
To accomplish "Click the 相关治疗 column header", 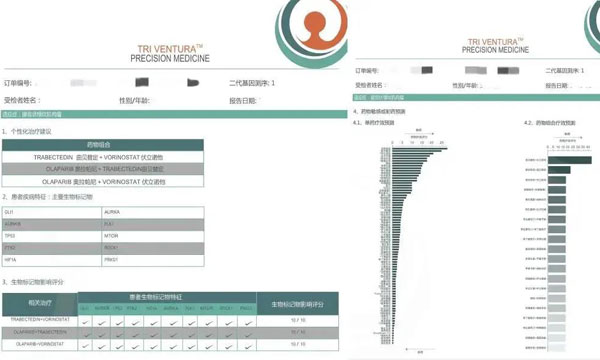I will click(40, 303).
